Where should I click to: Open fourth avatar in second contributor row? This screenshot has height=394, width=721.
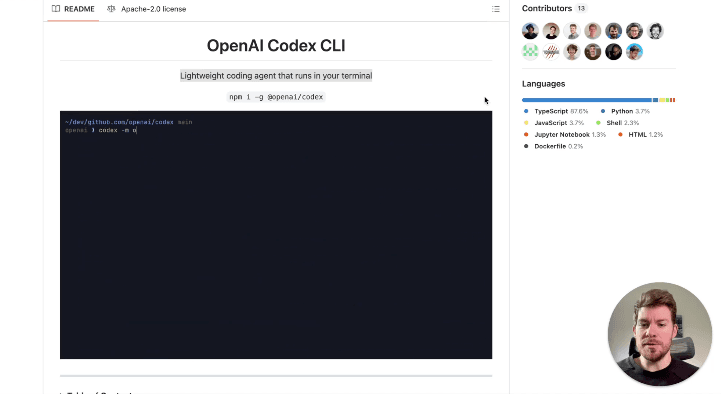593,51
